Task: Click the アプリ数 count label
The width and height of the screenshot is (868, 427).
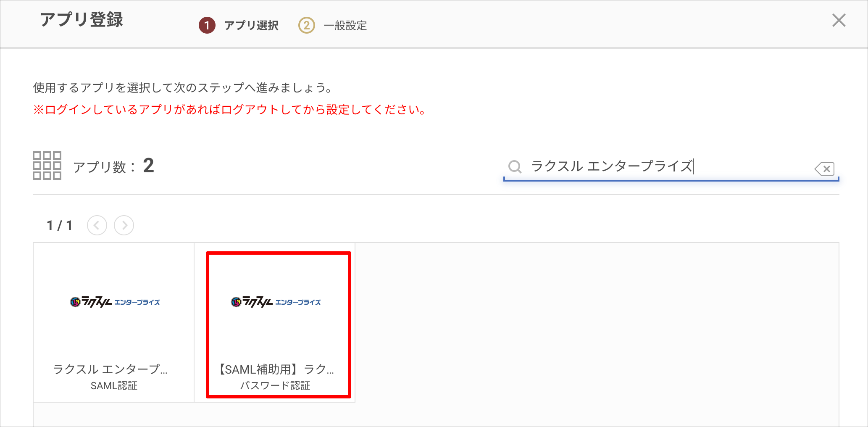Action: (113, 166)
